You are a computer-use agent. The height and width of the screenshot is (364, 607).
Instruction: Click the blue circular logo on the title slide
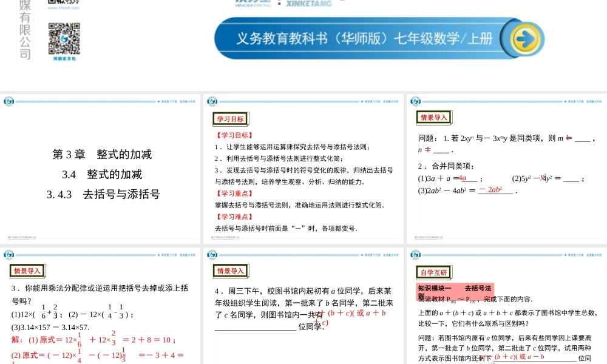pos(10,101)
